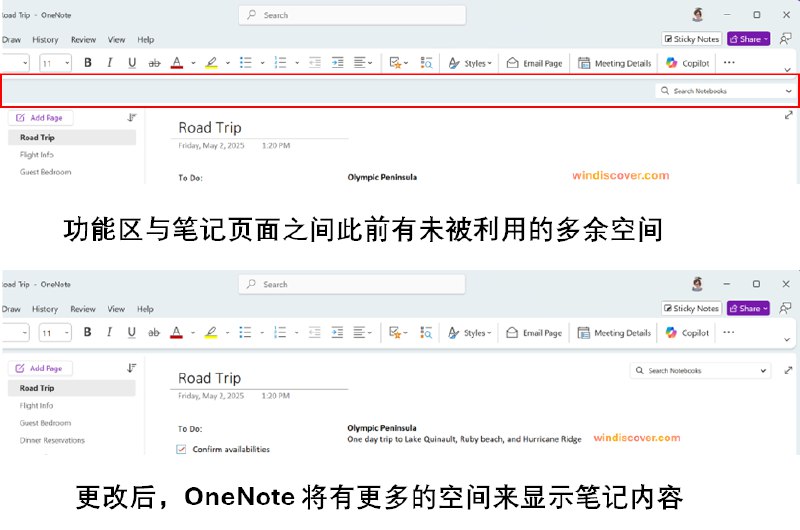
Task: Sort pages icon in lower OneNote window
Action: [x=131, y=368]
